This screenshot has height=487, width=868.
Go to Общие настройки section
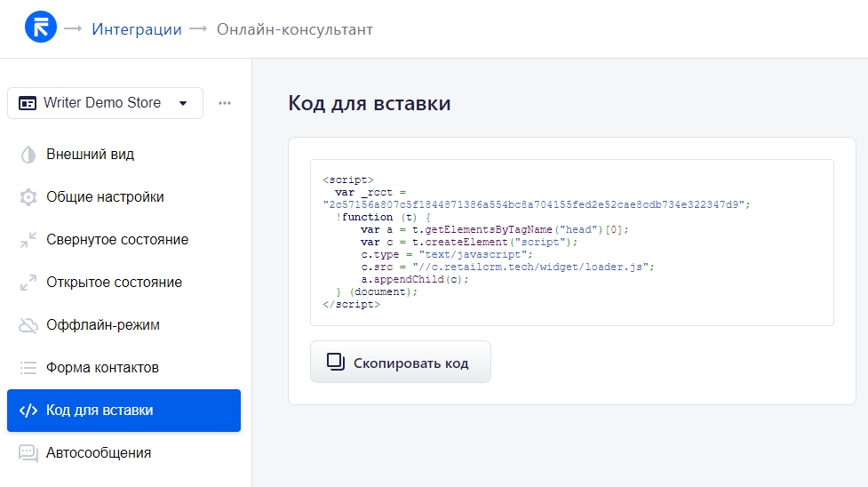pyautogui.click(x=105, y=197)
